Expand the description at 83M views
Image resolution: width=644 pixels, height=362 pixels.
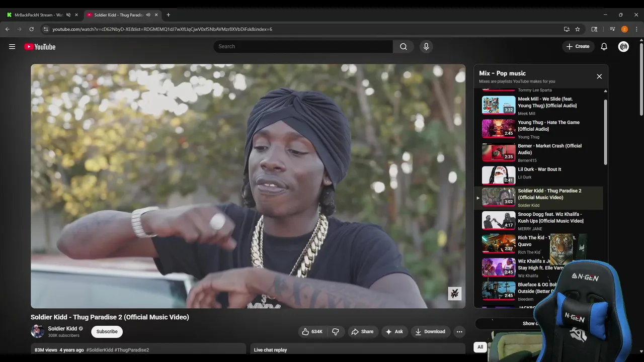point(138,349)
